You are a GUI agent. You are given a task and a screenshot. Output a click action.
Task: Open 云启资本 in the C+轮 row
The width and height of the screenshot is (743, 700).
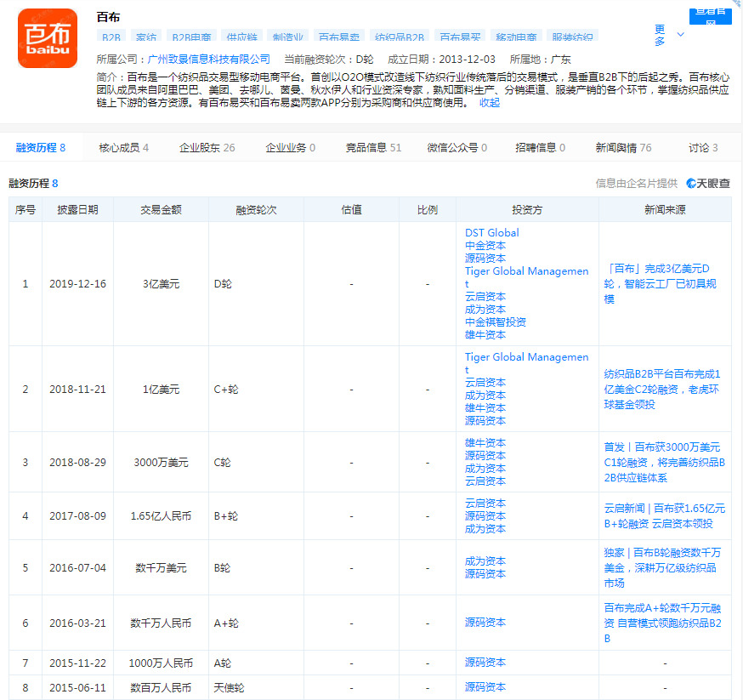tap(485, 383)
